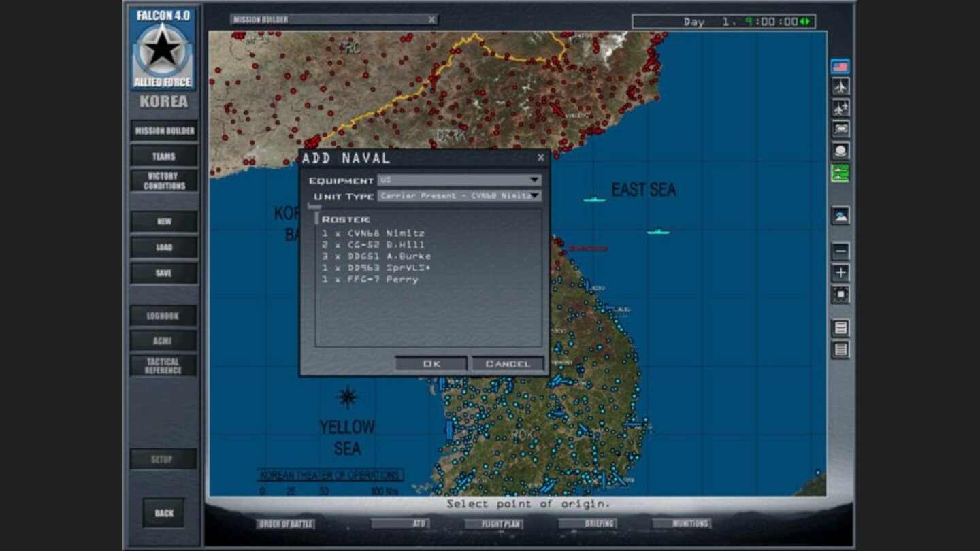Click the single aircraft flight icon
This screenshot has width=980, height=551.
tap(840, 86)
